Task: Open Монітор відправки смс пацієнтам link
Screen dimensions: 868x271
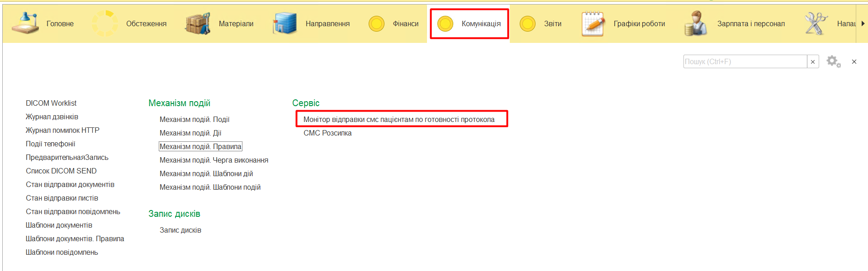Action: [x=399, y=120]
